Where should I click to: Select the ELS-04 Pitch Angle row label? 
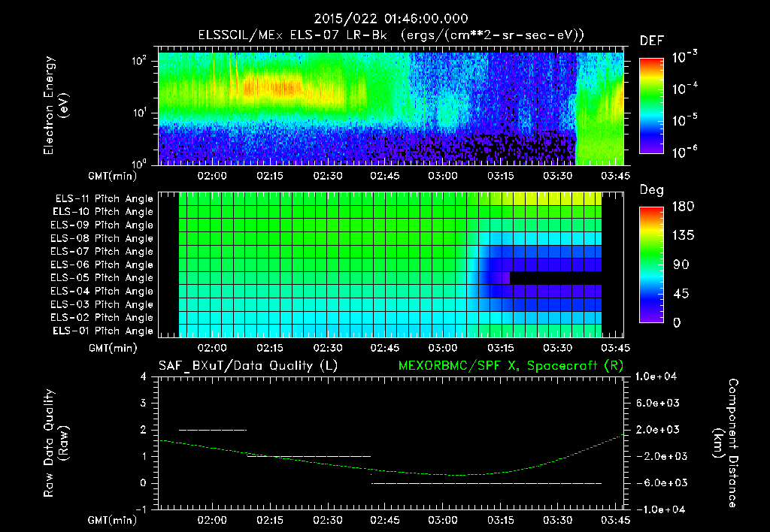pyautogui.click(x=102, y=291)
